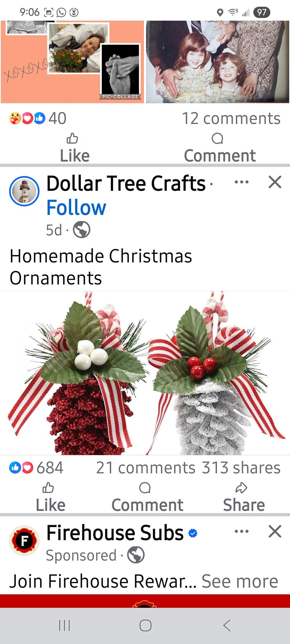Open three-dot menu on Dollar Tree Crafts post
This screenshot has width=290, height=644.
coord(241,182)
